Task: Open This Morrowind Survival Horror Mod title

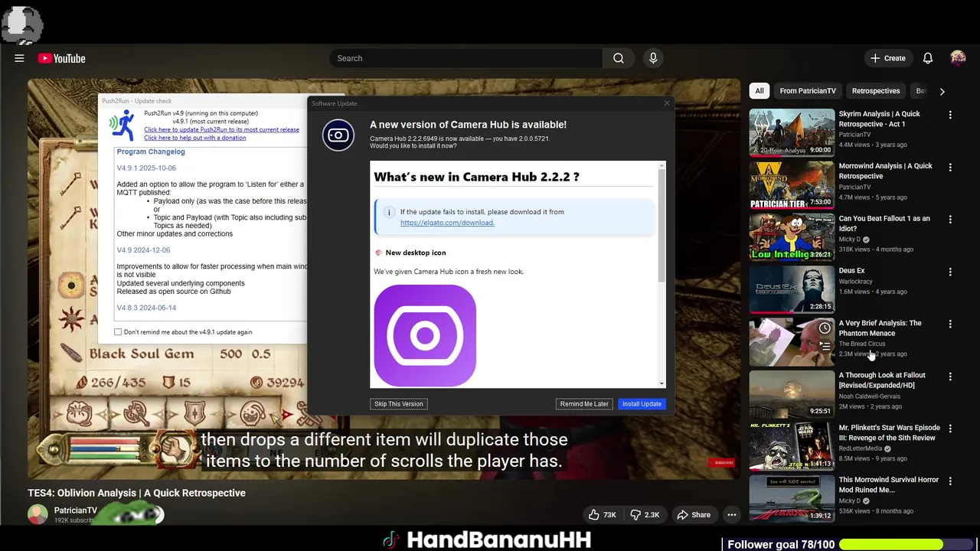Action: coord(888,484)
